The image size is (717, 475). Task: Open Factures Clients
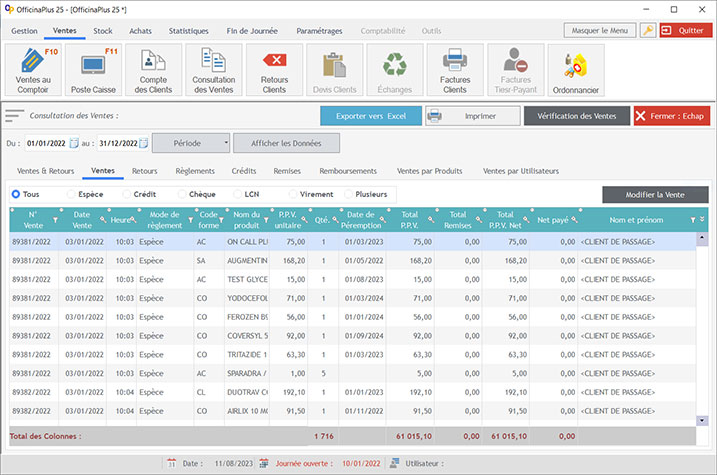(454, 71)
